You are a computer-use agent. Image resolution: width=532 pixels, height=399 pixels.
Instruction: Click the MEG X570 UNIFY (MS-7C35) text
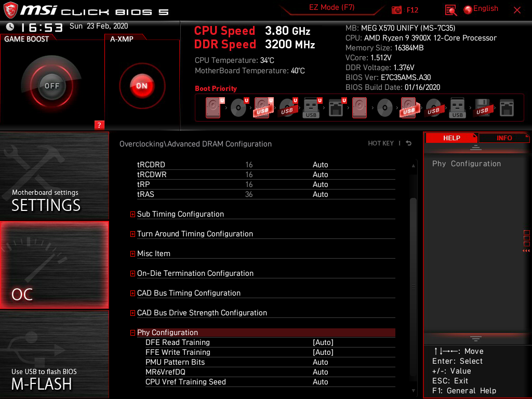click(408, 28)
